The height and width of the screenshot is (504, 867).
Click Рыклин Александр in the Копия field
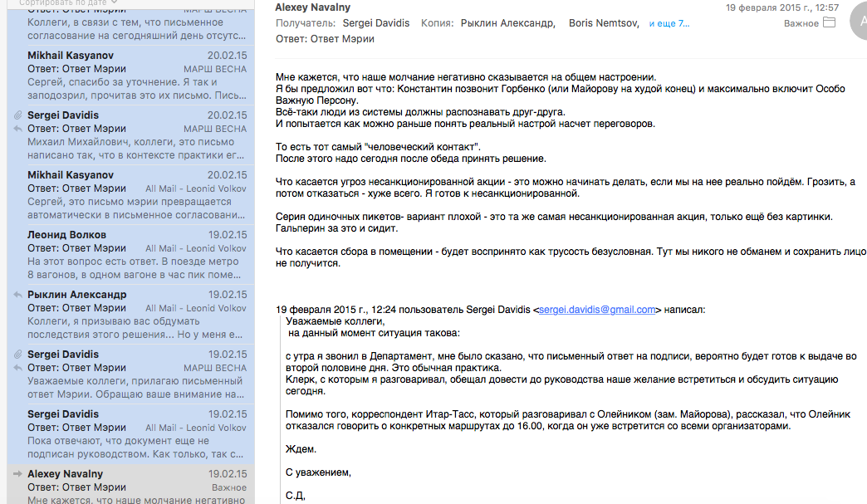click(x=507, y=23)
